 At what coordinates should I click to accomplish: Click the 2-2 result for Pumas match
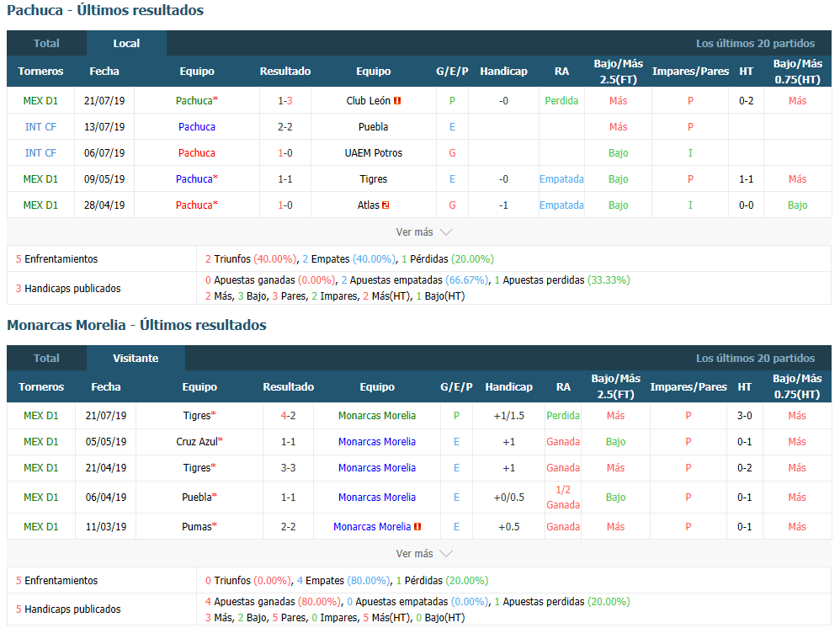point(288,527)
